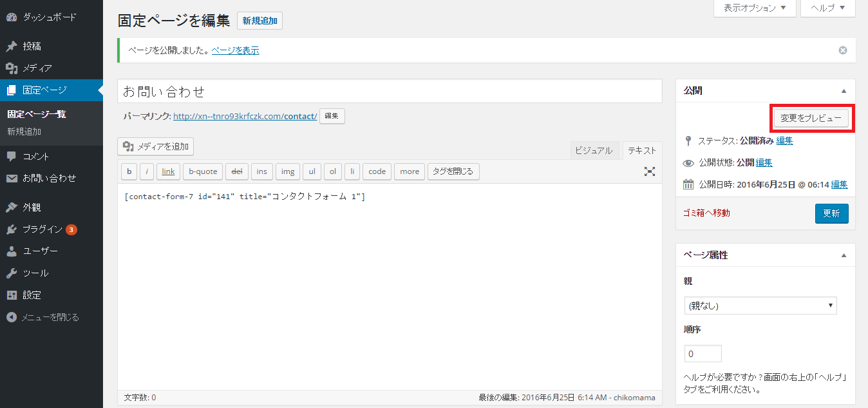Select the メディア sidebar icon
The width and height of the screenshot is (868, 408).
(11, 67)
